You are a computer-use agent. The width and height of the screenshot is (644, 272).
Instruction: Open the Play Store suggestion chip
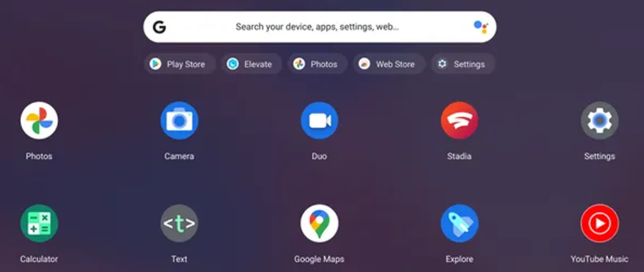[180, 64]
